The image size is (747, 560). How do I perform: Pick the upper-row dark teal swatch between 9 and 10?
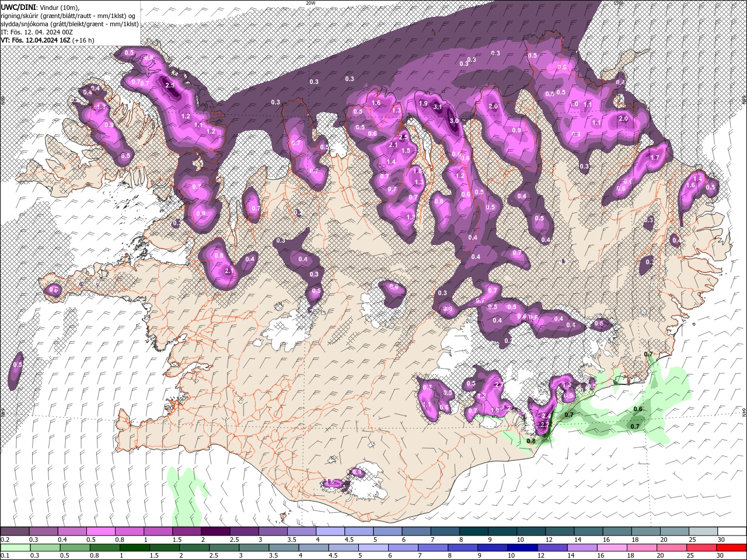[x=502, y=531]
